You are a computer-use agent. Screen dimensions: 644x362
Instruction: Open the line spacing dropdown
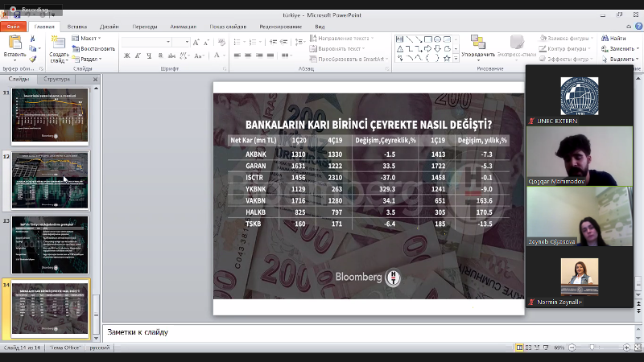[x=299, y=42]
